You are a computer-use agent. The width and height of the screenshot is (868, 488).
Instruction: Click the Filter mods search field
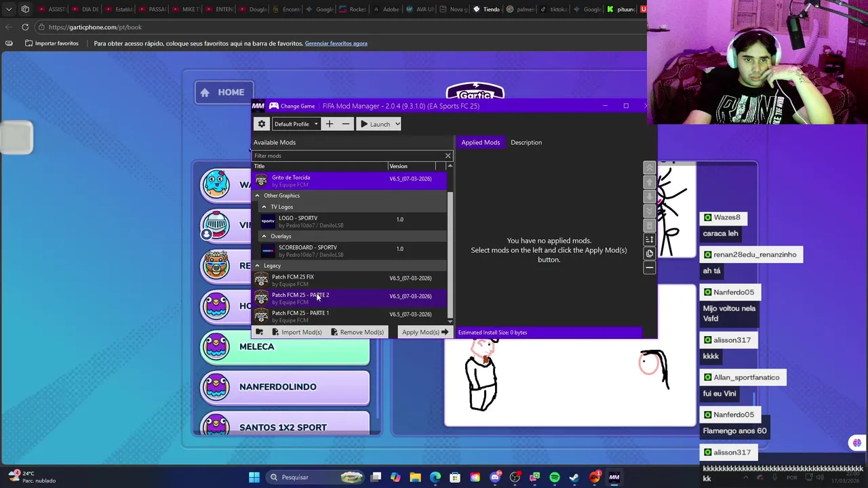point(348,156)
